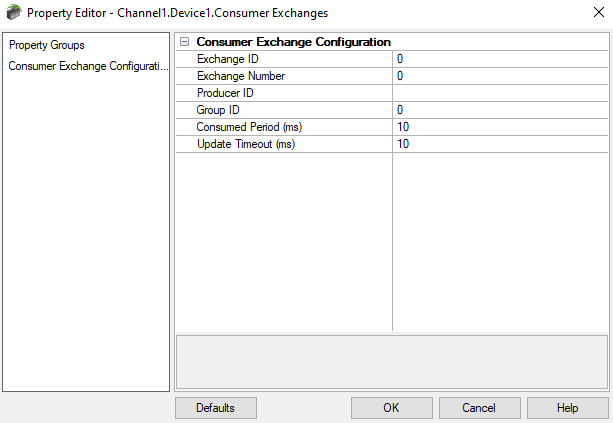Select the Exchange Number property label

[x=241, y=76]
